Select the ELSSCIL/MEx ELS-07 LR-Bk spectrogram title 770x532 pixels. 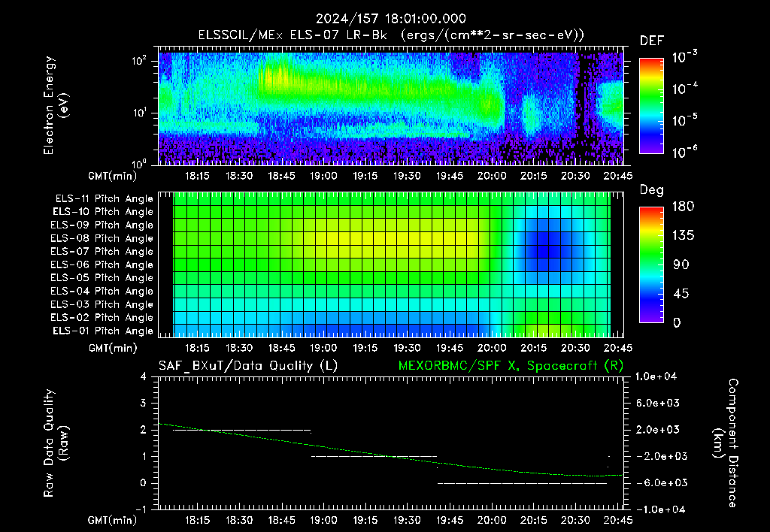click(391, 35)
